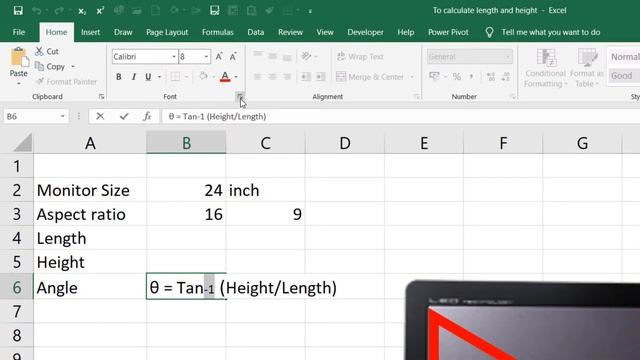The width and height of the screenshot is (640, 360).
Task: Select the Height label cell
Action: pos(90,262)
